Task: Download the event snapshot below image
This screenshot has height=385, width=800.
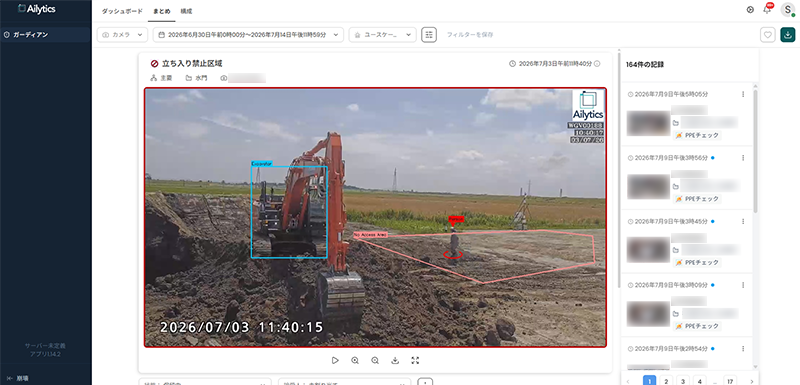Action: (395, 361)
